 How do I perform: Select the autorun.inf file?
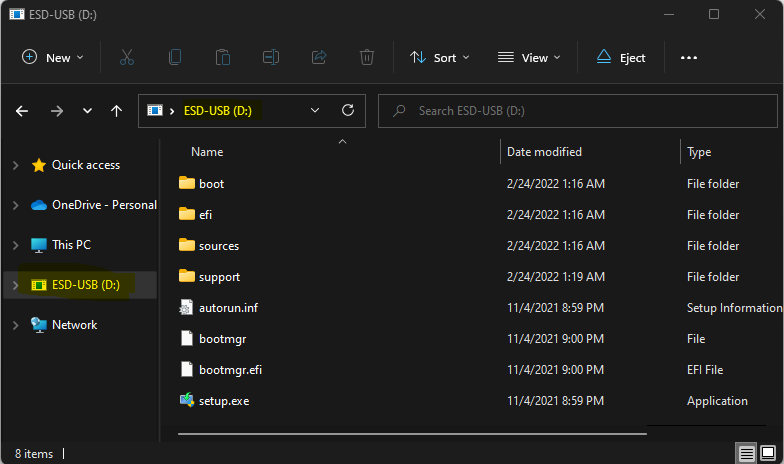click(228, 308)
